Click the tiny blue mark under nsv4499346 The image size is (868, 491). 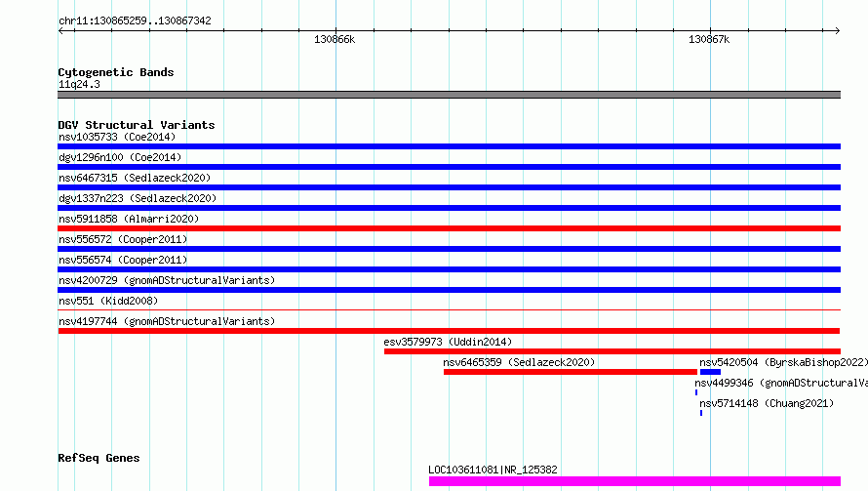tap(696, 392)
